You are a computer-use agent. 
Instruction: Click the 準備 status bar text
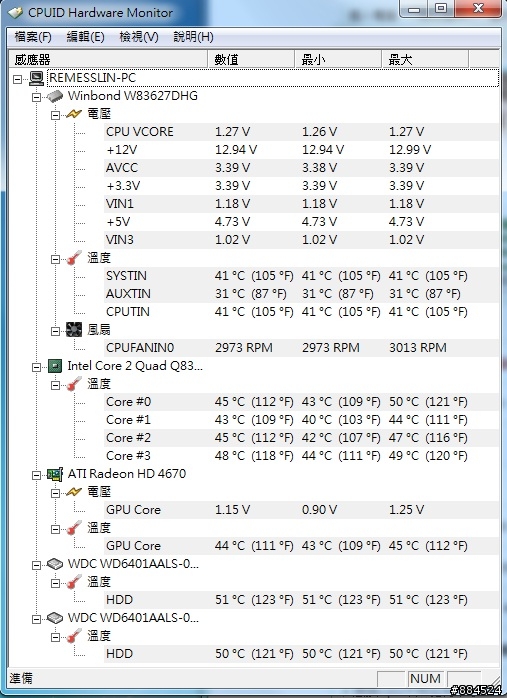[x=20, y=679]
